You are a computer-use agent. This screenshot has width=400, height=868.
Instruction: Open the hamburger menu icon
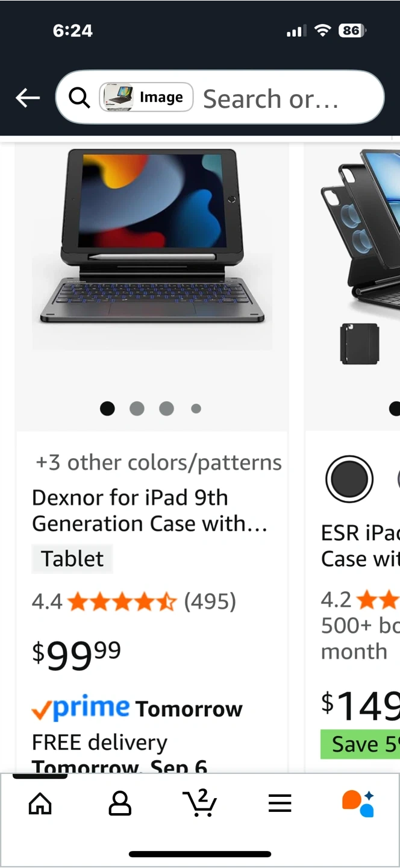point(280,804)
